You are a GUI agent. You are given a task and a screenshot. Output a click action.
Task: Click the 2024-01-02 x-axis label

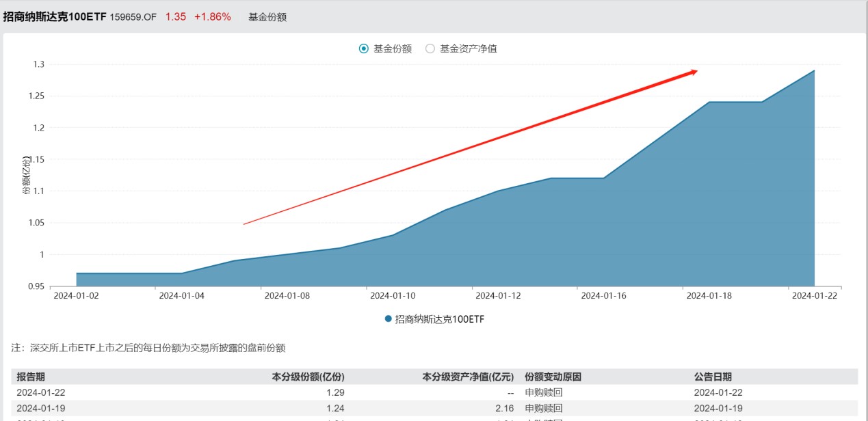tap(76, 296)
